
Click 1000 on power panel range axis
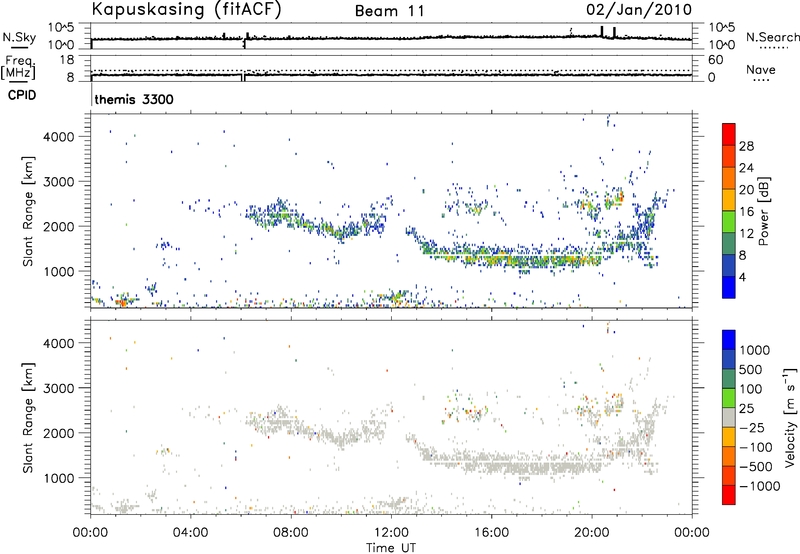[59, 271]
